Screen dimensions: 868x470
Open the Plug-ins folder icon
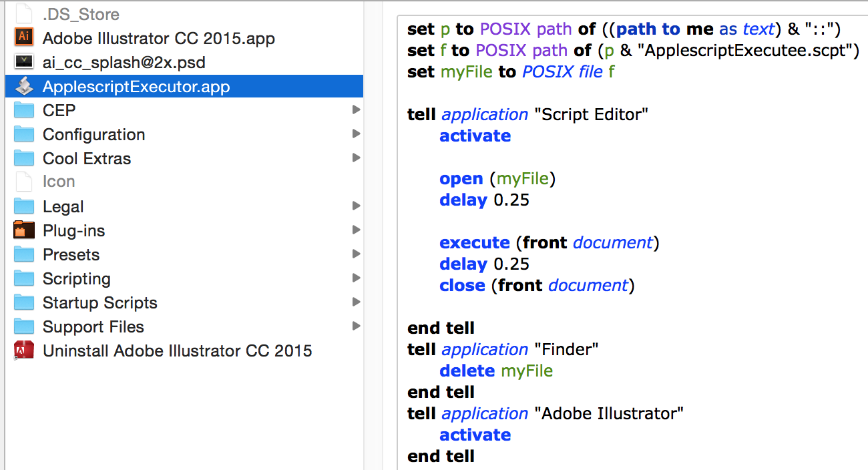click(23, 230)
